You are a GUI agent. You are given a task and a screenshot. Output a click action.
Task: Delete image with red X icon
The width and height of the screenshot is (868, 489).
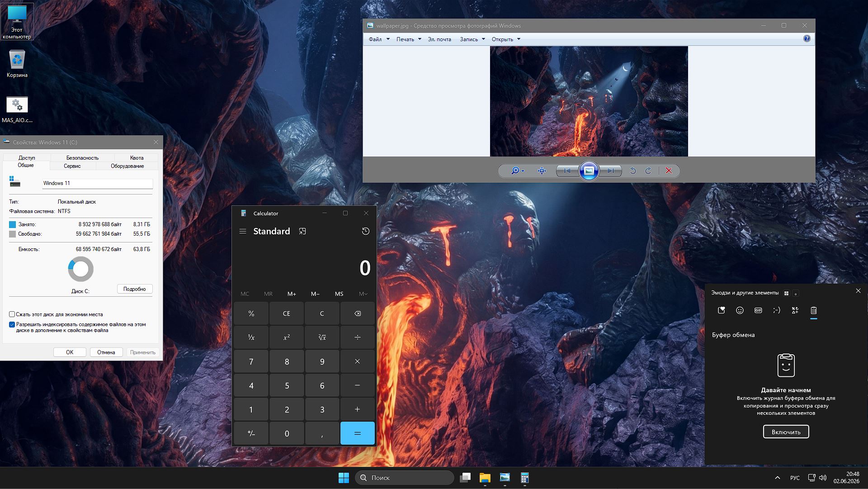pyautogui.click(x=669, y=171)
